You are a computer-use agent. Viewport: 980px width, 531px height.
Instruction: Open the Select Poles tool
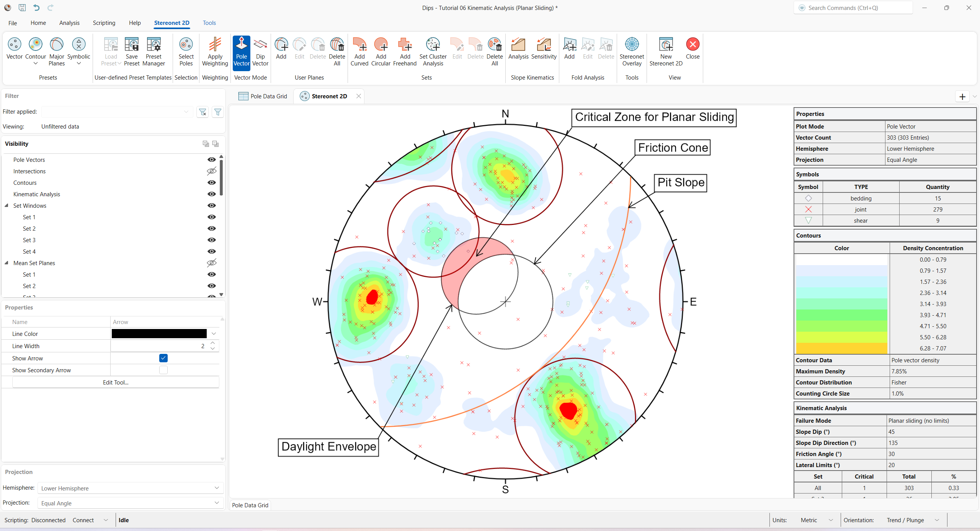coord(186,52)
